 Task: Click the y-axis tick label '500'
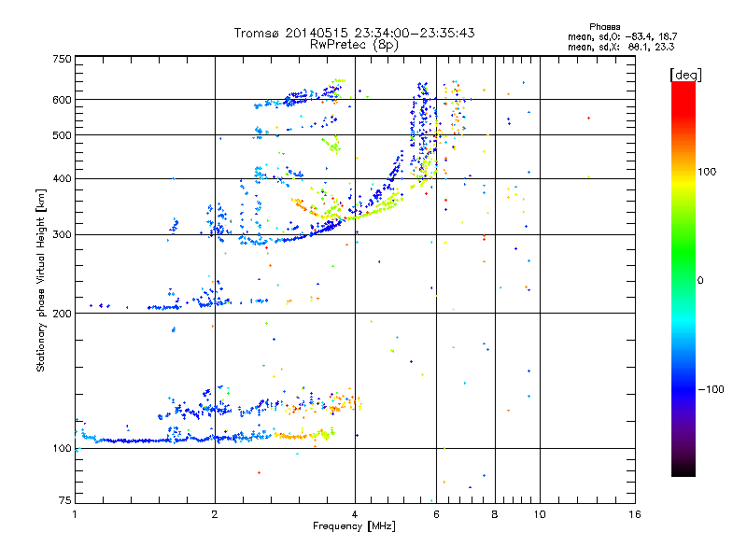pos(63,135)
